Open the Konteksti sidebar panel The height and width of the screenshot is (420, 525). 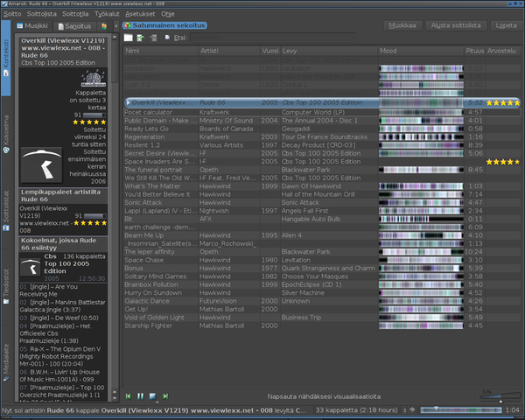(x=6, y=58)
